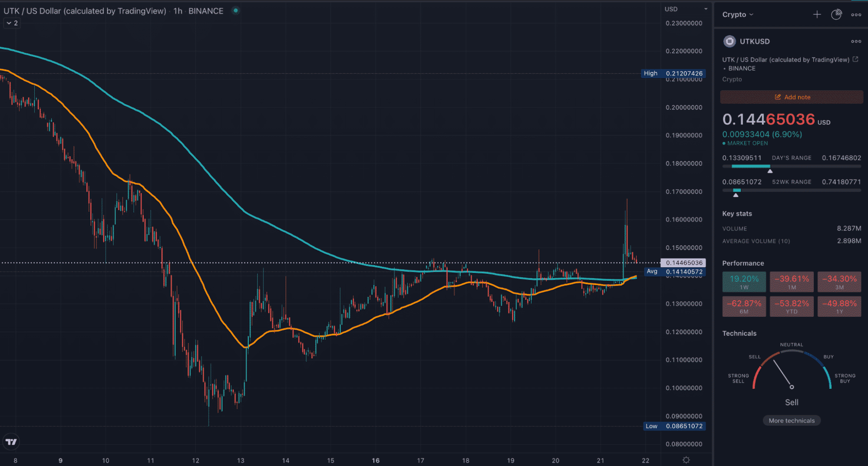The width and height of the screenshot is (868, 466).
Task: Click the technicals gauge needle
Action: (x=783, y=374)
